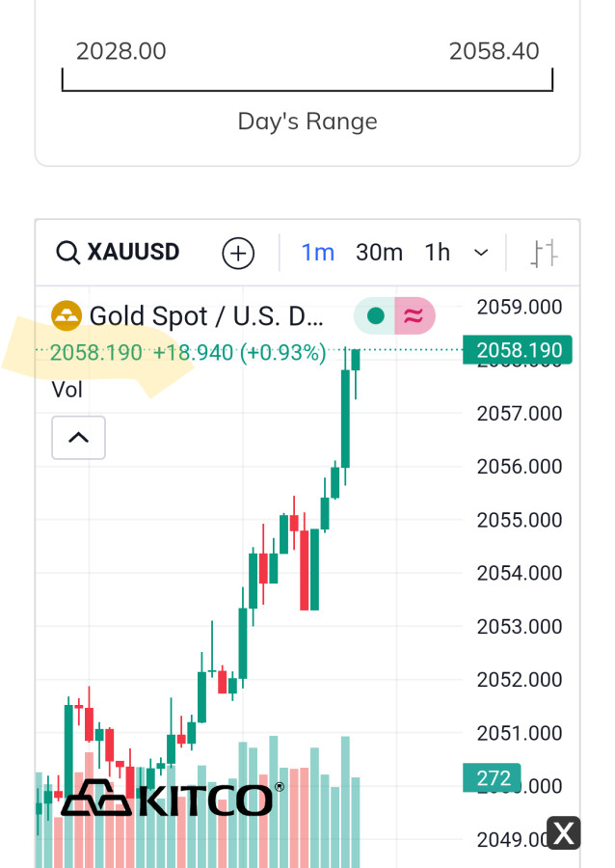
Task: Select the 1m timeframe
Action: point(317,253)
